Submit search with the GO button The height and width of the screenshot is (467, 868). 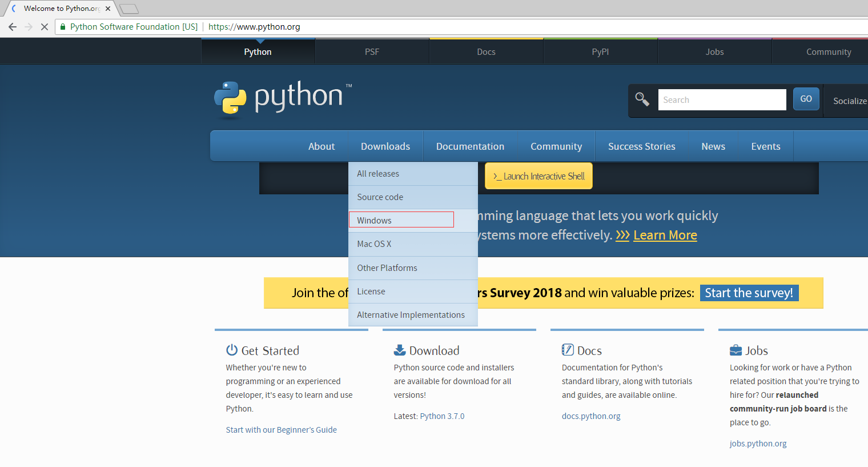point(806,99)
